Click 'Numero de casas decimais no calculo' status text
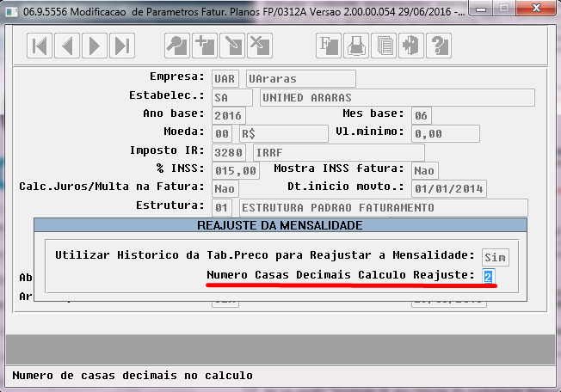Image resolution: width=561 pixels, height=392 pixels. pos(133,376)
